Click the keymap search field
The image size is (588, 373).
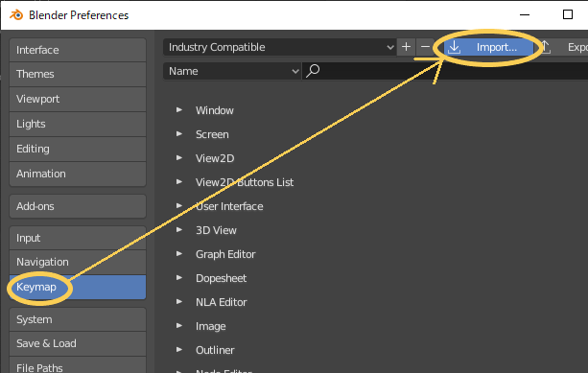pyautogui.click(x=445, y=71)
